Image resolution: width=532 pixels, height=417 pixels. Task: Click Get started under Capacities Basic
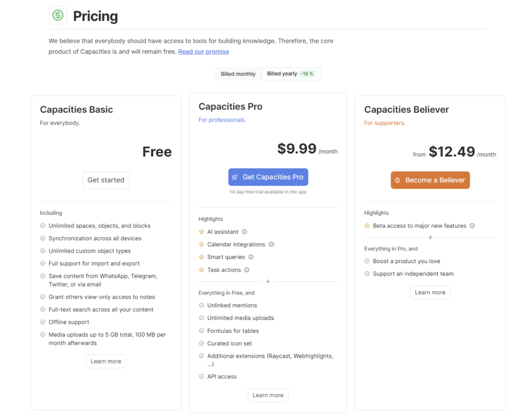tap(106, 180)
